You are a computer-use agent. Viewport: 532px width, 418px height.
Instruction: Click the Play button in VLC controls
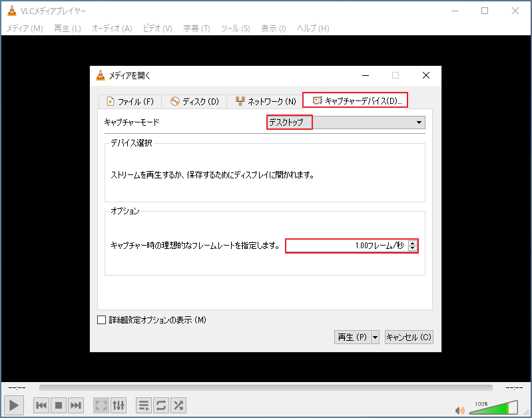pyautogui.click(x=13, y=405)
